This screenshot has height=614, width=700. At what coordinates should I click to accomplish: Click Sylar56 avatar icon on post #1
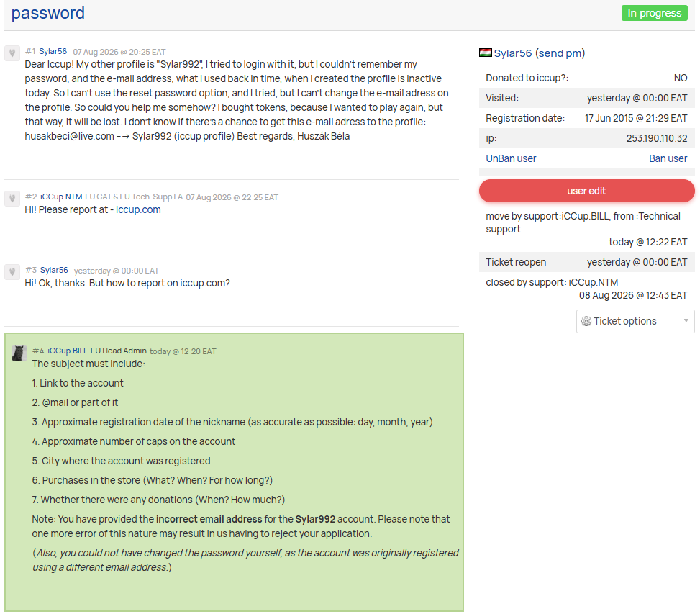tap(12, 53)
